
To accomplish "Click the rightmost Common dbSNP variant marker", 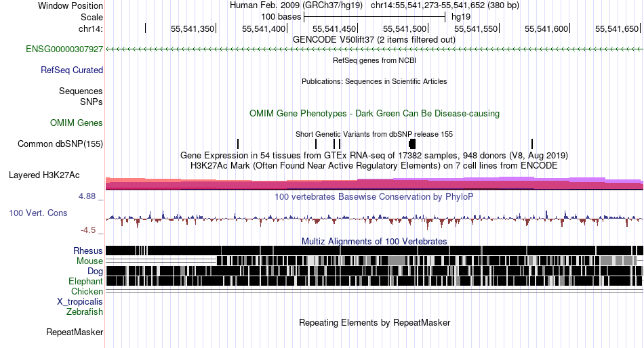I will click(x=532, y=144).
